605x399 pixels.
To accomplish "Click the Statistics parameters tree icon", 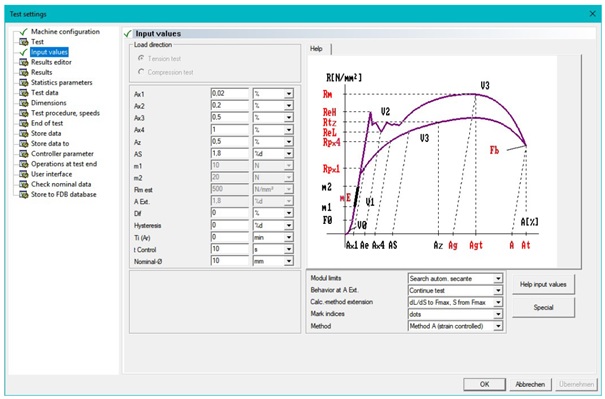I will click(x=24, y=83).
